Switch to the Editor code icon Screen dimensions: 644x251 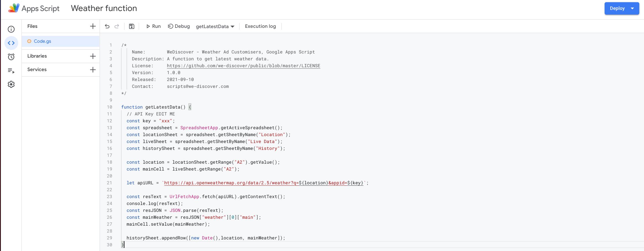coord(11,43)
